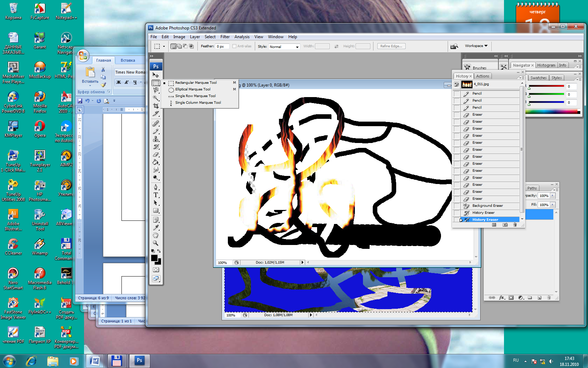Select the Eyedropper tool
The image size is (588, 368).
pos(156,227)
